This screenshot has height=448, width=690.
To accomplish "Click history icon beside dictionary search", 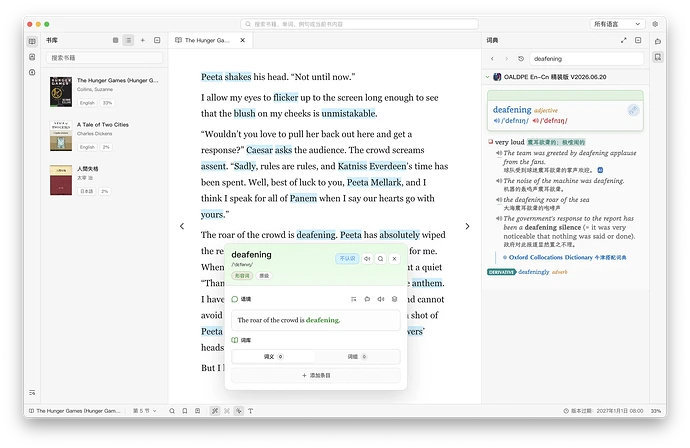I will [x=521, y=59].
